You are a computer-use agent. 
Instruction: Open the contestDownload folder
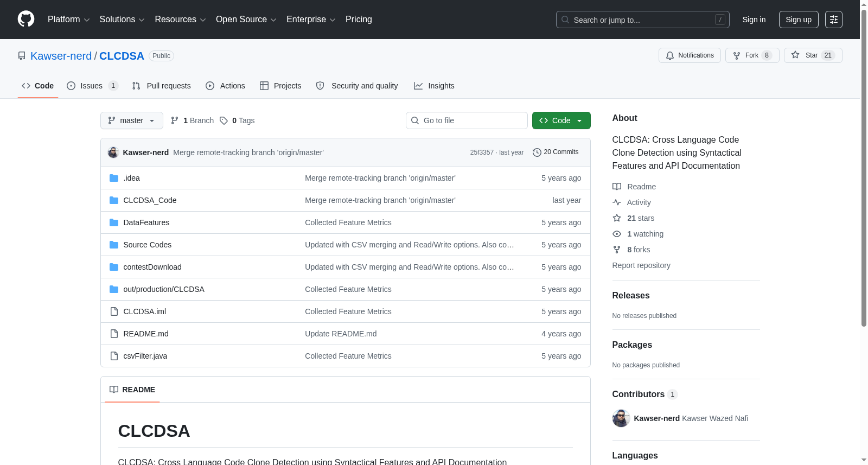[x=152, y=267]
